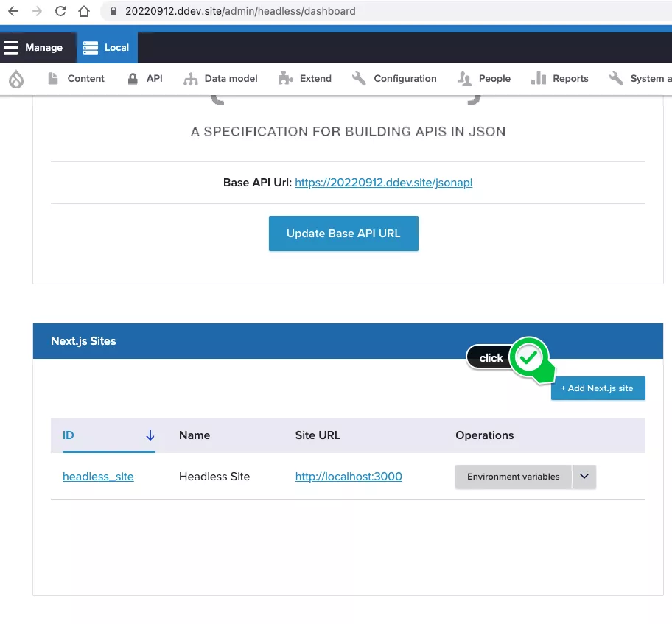Image resolution: width=672 pixels, height=624 pixels.
Task: Open the Content menu
Action: [77, 79]
